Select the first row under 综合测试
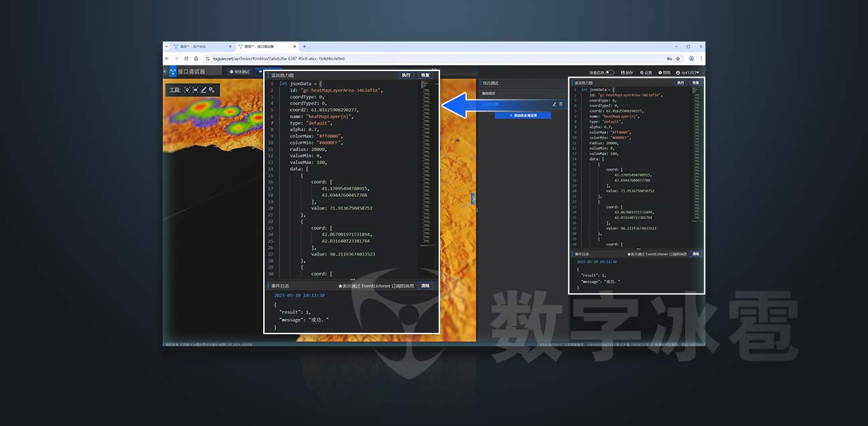The image size is (868, 426). click(x=523, y=93)
